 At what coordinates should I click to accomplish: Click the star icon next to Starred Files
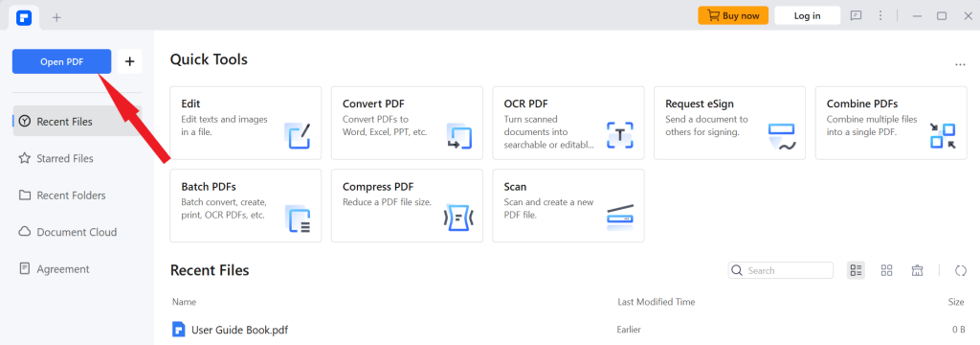coord(24,158)
